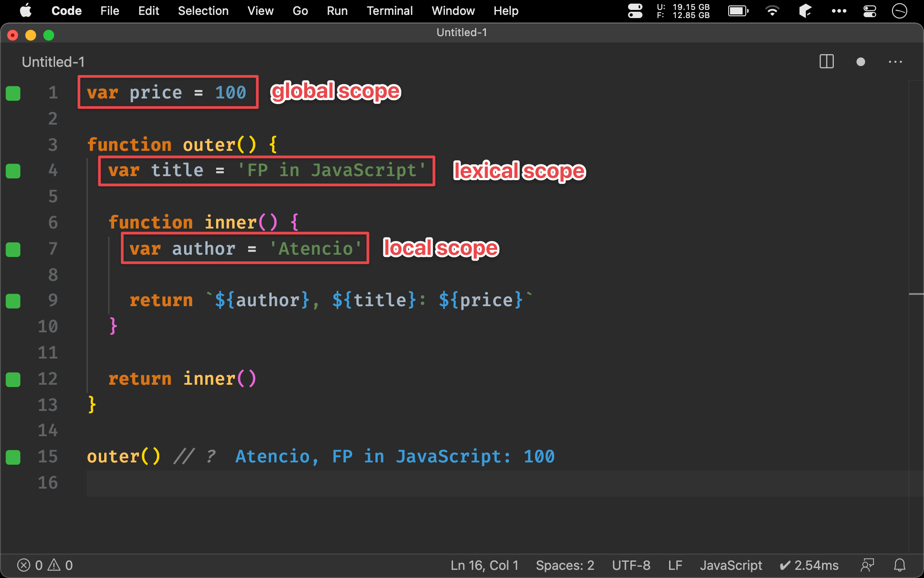The width and height of the screenshot is (924, 578).
Task: Open macOS Control Center icon
Action: (869, 11)
